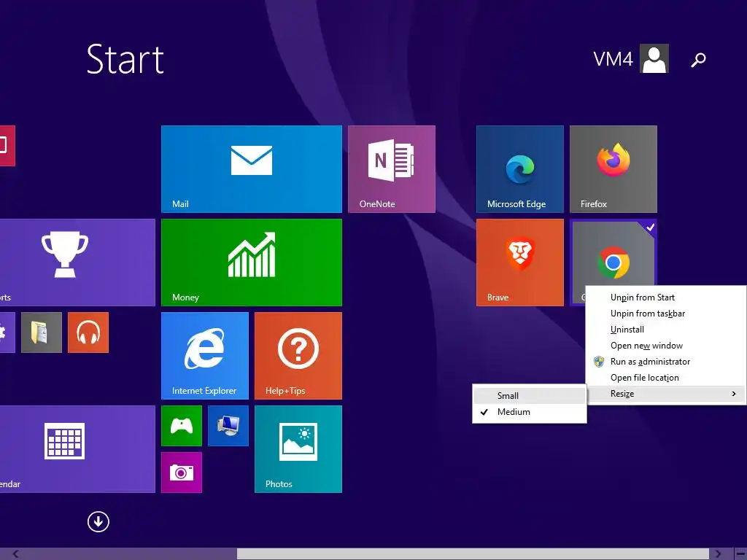The image size is (747, 560).
Task: Expand the Resize submenu
Action: tap(666, 394)
